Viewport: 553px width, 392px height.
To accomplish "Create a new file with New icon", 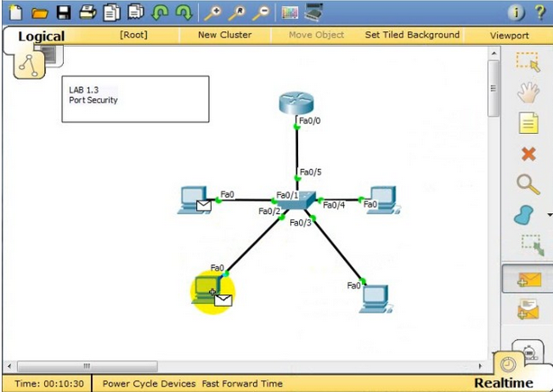I will coord(16,12).
